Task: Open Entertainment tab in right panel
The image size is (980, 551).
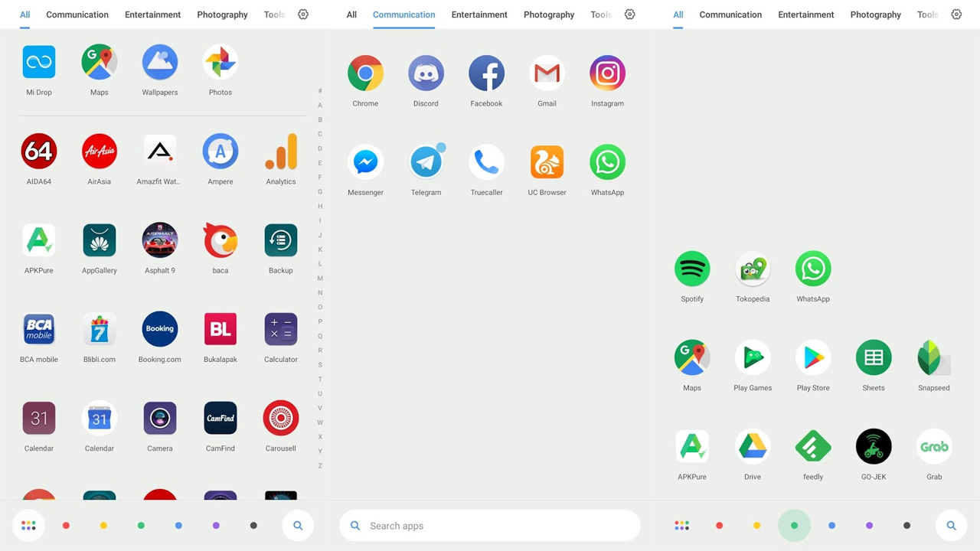Action: pyautogui.click(x=806, y=15)
